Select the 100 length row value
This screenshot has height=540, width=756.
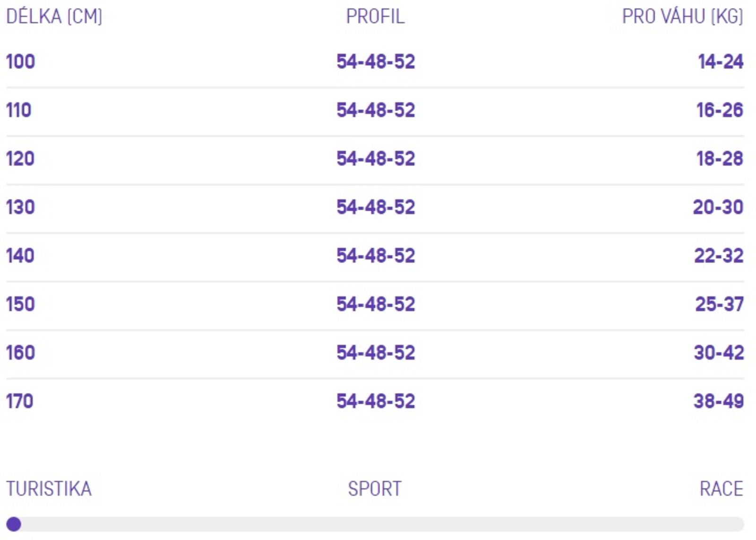pyautogui.click(x=20, y=62)
